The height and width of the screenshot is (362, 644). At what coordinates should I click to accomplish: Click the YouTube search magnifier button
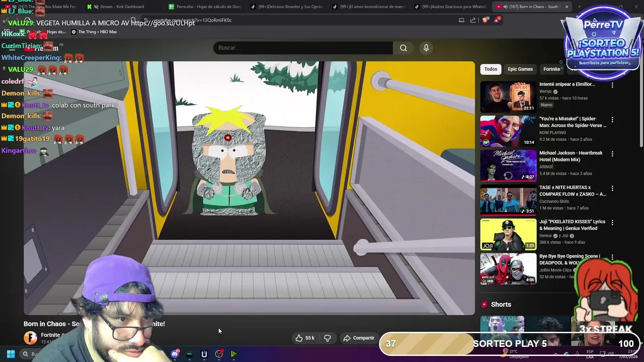(x=404, y=48)
